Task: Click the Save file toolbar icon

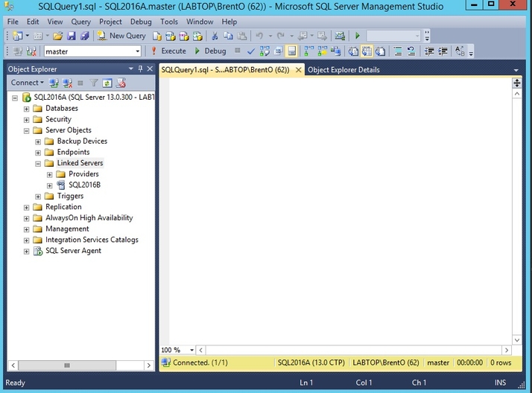Action: [72, 36]
